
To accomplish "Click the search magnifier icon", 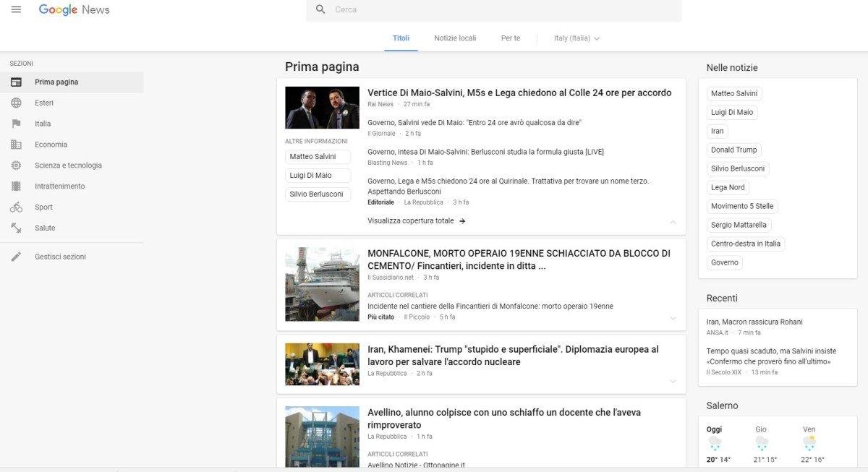I will click(320, 9).
